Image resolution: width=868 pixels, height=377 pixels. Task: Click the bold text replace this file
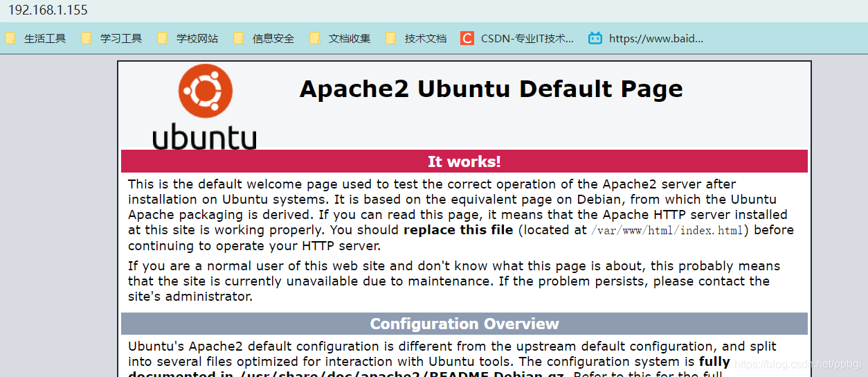coord(458,230)
